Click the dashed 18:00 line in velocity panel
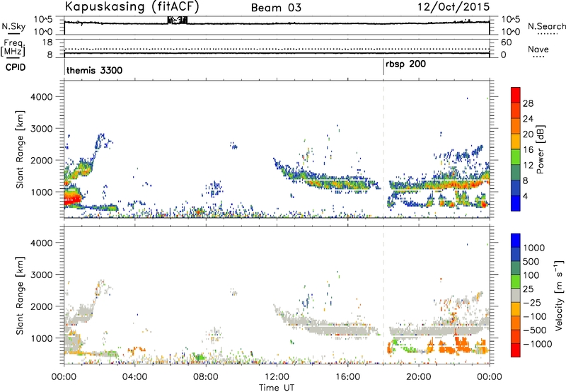 tap(383, 294)
